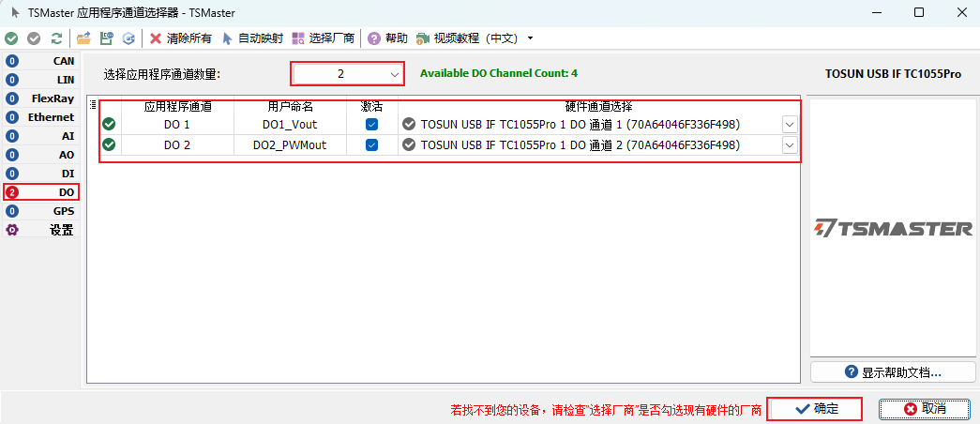
Task: Maximize the TSMaster window
Action: pos(918,12)
